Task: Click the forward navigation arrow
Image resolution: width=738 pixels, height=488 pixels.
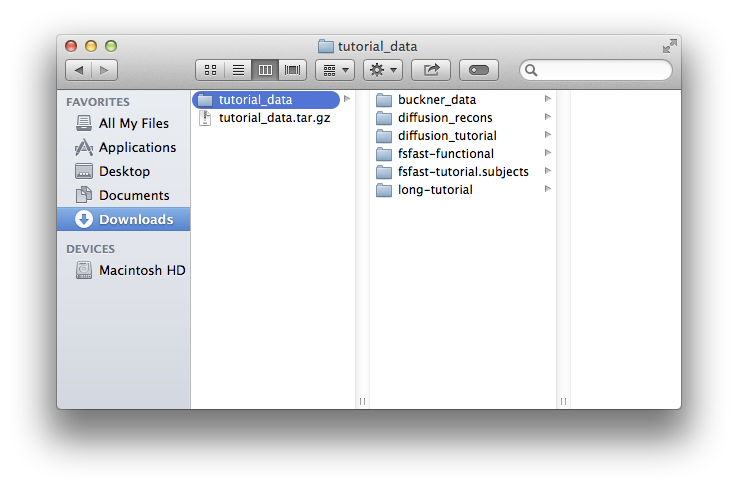Action: pos(104,70)
